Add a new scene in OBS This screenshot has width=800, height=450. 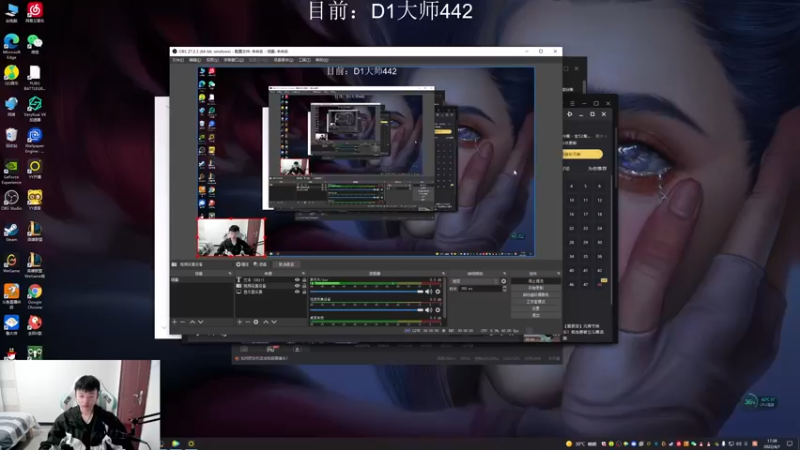tap(174, 322)
